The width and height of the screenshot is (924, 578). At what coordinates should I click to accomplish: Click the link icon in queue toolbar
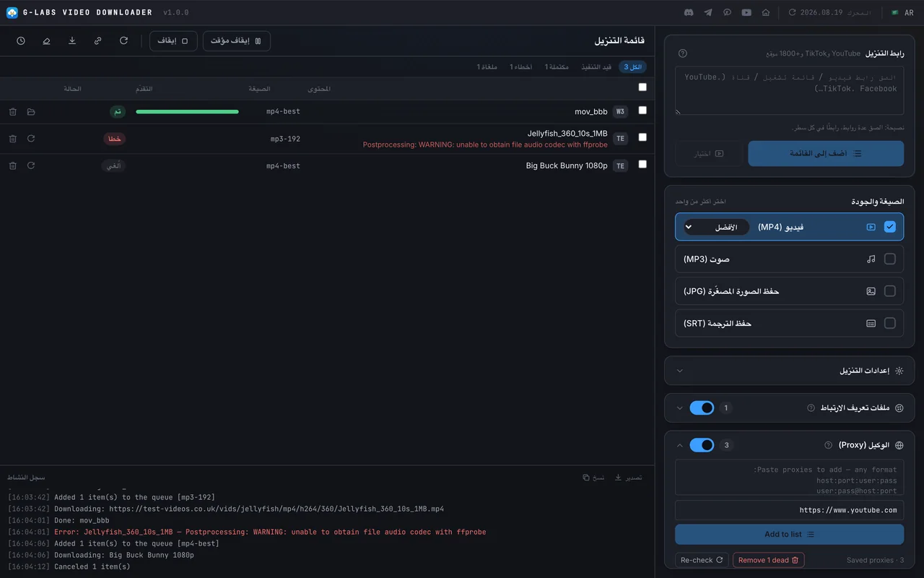click(98, 41)
